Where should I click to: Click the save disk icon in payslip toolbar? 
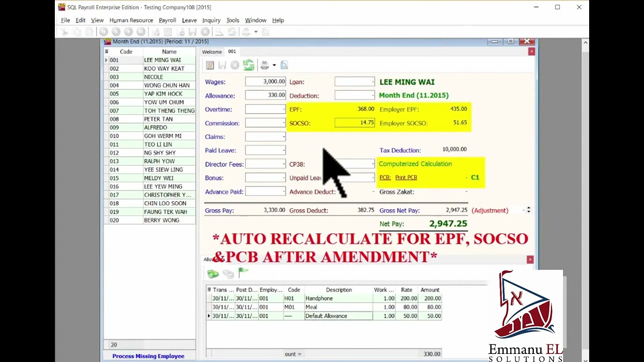pos(222,65)
